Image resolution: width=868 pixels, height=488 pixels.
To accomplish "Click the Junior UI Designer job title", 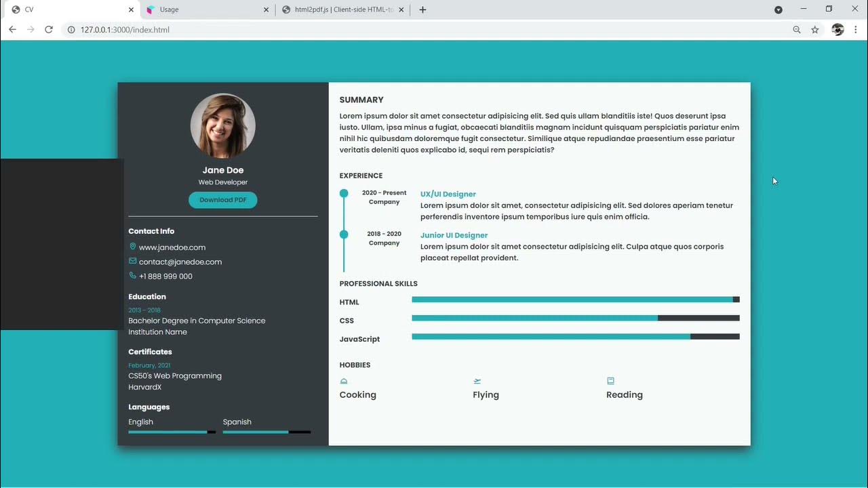I will (454, 235).
